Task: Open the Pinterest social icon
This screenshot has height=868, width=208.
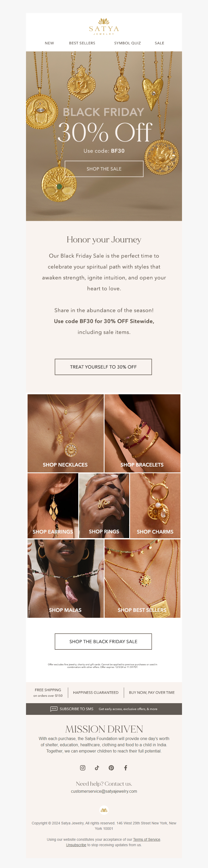Action: (x=111, y=768)
